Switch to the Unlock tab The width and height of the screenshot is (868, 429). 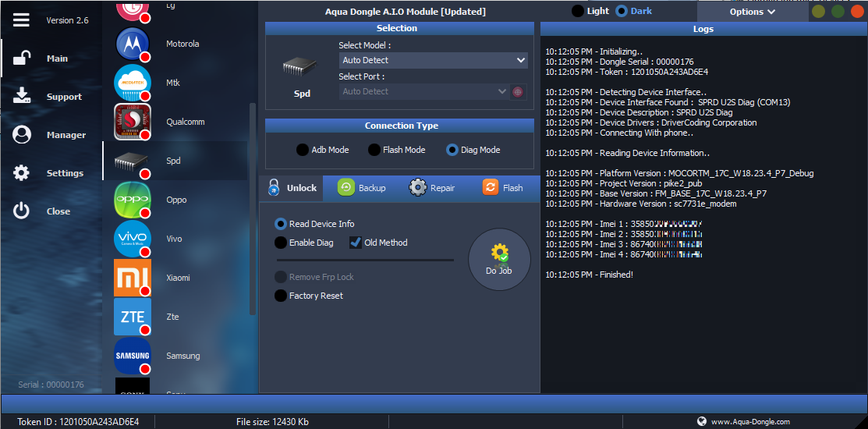[x=292, y=188]
